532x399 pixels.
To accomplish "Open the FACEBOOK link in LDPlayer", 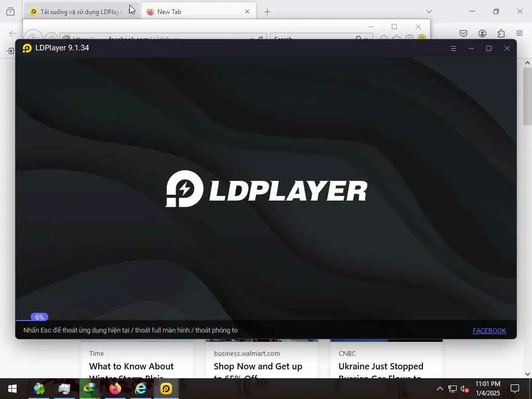I will tap(489, 330).
